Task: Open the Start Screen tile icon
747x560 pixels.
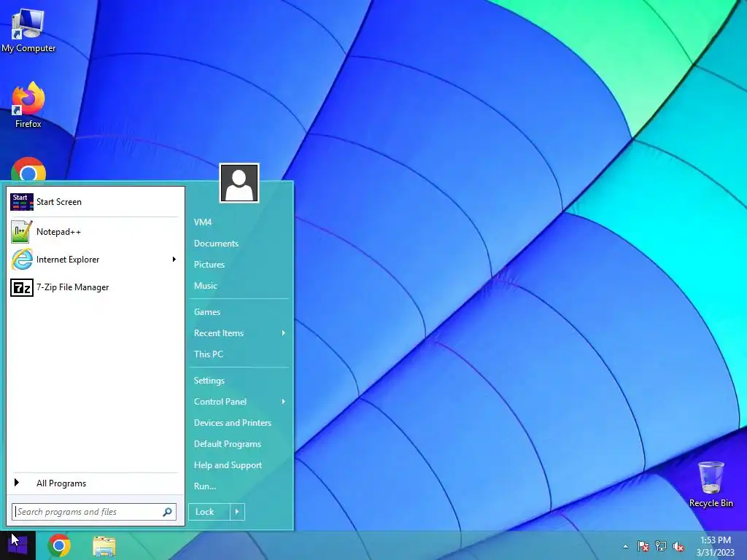Action: tap(22, 202)
